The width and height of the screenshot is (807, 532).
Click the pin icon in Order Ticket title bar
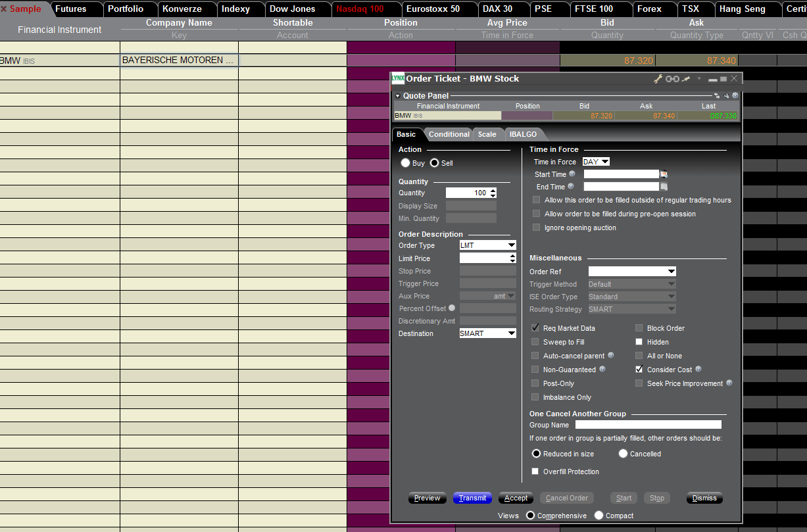coord(686,79)
